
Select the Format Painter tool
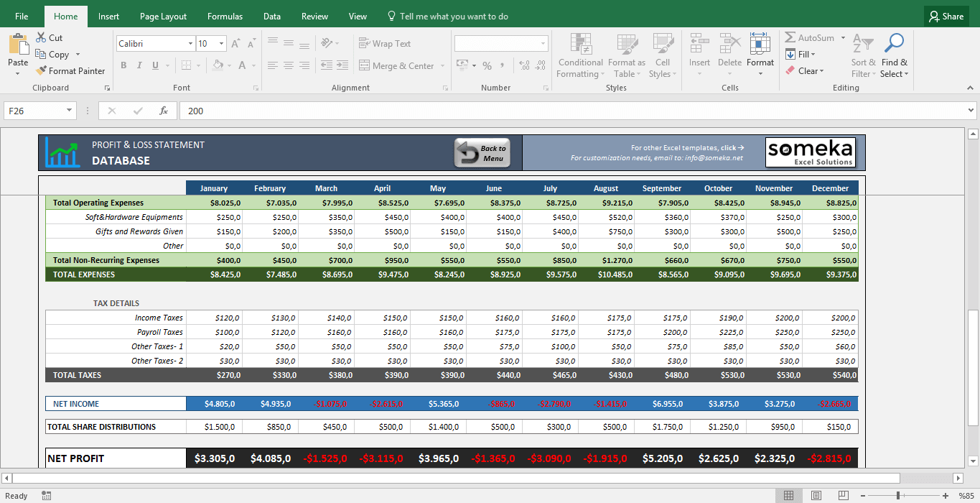(x=70, y=70)
